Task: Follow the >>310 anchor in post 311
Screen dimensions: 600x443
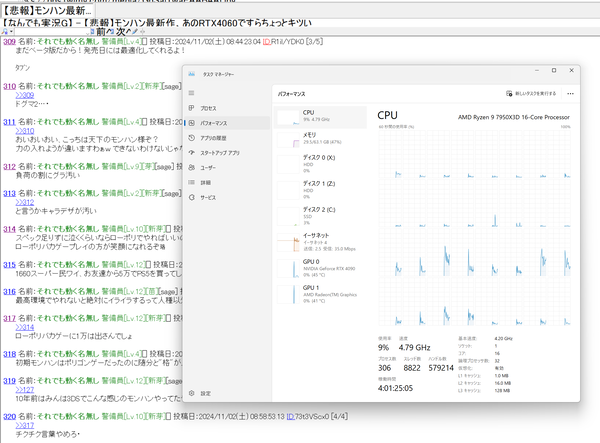Action: pos(24,131)
